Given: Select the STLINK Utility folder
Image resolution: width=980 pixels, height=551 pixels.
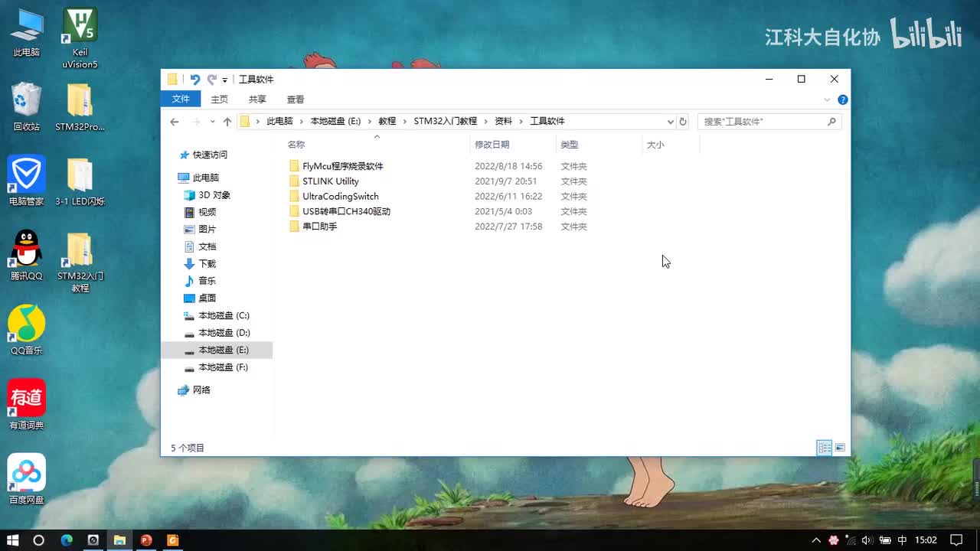Looking at the screenshot, I should pos(323,181).
